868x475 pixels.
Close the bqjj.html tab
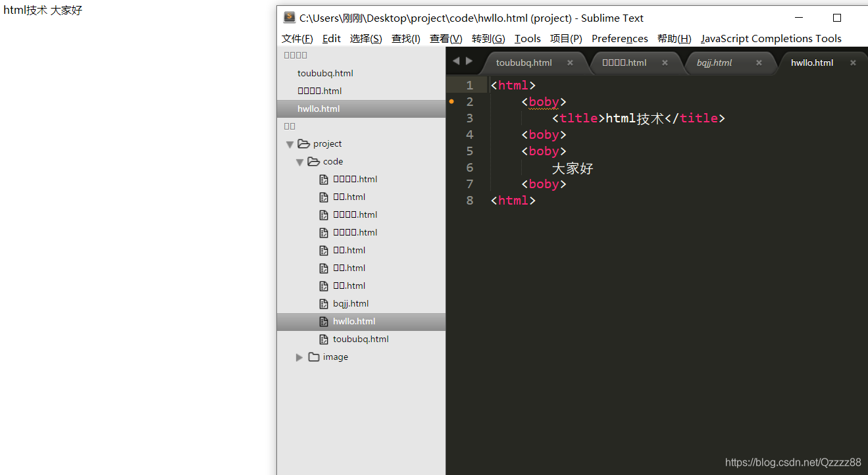[x=759, y=63]
